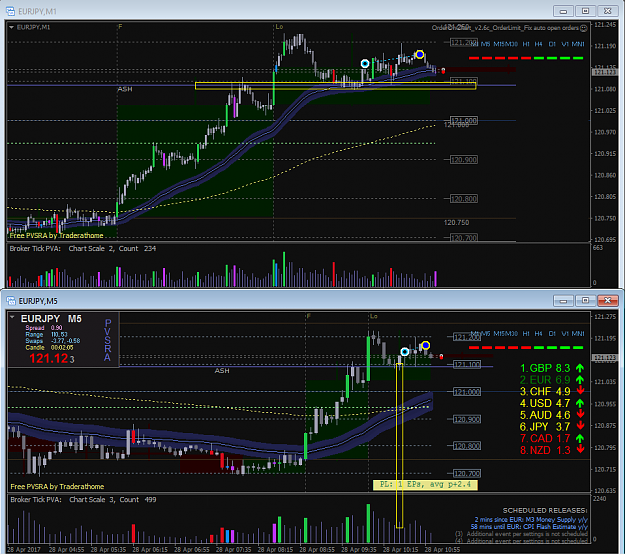Click the green up arrow beside GBP 8.3
The width and height of the screenshot is (625, 555).
[580, 368]
